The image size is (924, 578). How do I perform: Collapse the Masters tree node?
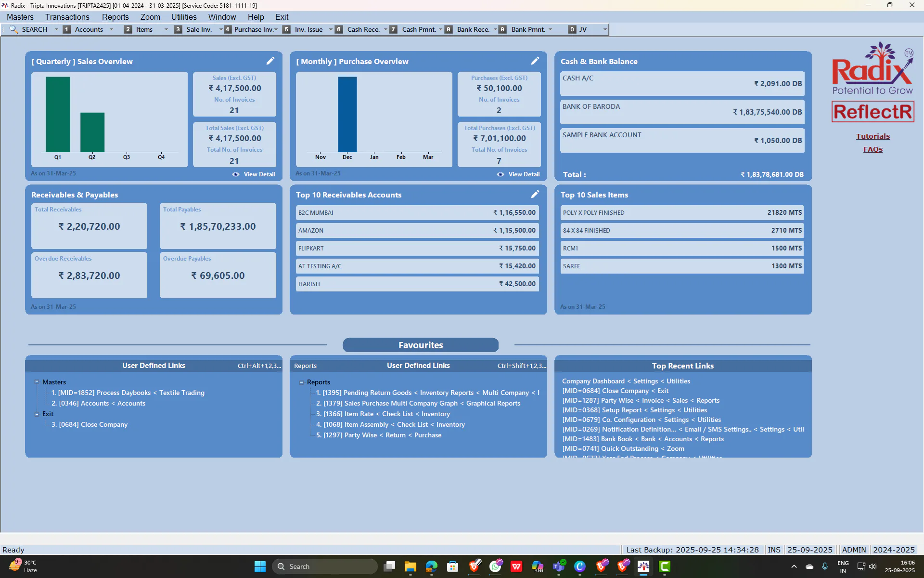37,382
